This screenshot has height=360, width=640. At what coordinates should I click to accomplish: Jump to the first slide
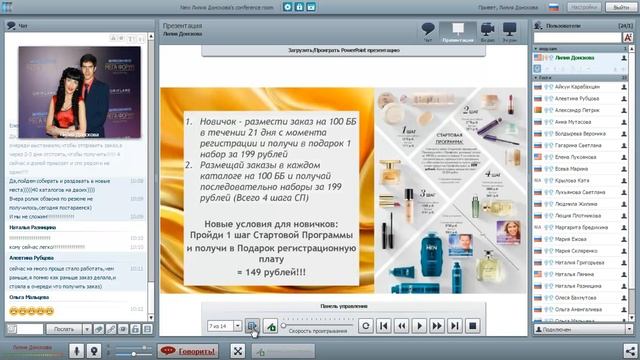384,326
